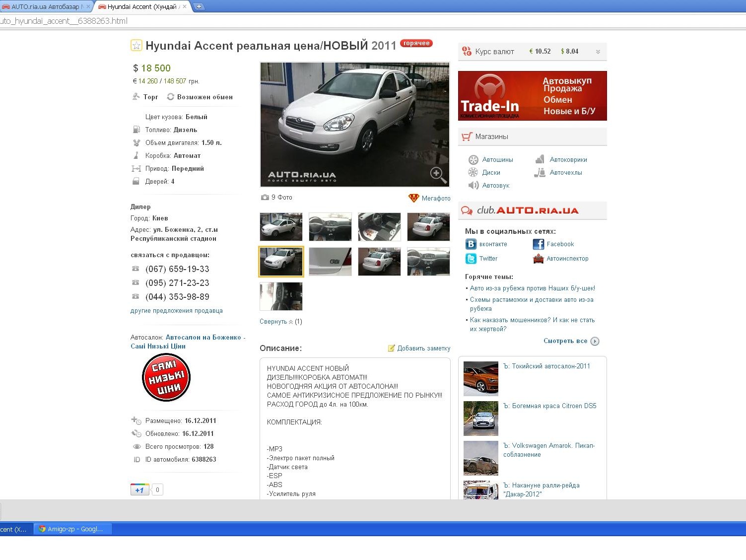
Task: Click Добавить заметку note link
Action: coord(424,348)
